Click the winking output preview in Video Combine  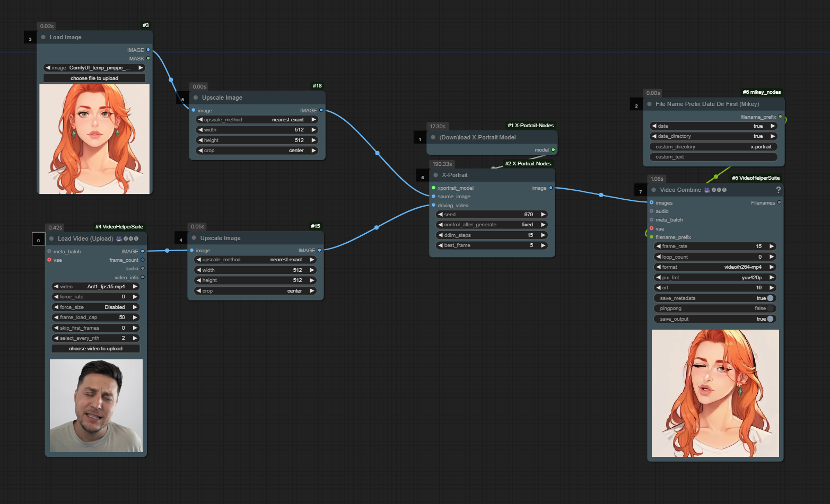click(x=715, y=393)
